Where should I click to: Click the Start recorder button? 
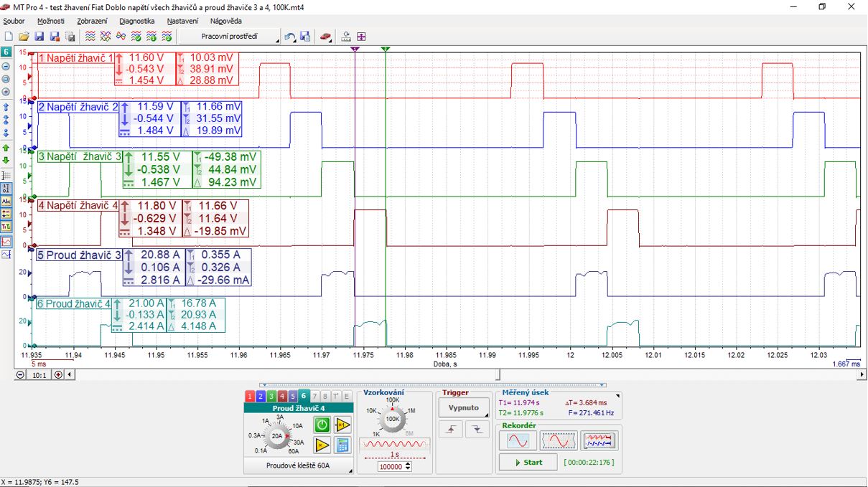[528, 462]
